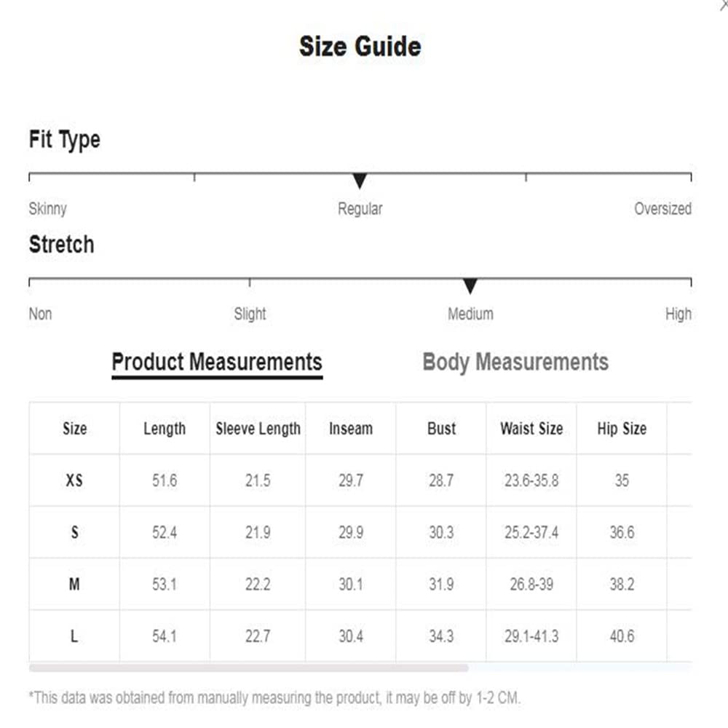
Task: Click the Hip Size column header
Action: click(x=622, y=429)
